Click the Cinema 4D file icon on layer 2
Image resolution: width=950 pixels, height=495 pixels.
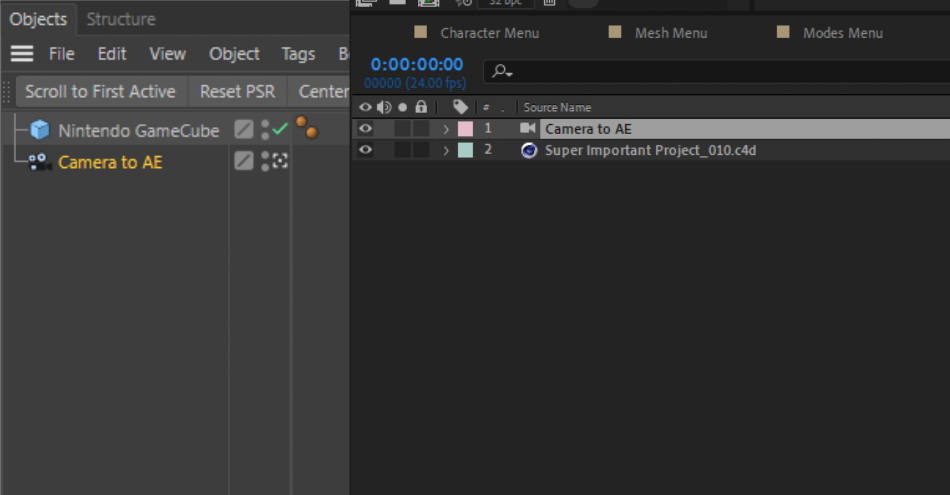(529, 150)
